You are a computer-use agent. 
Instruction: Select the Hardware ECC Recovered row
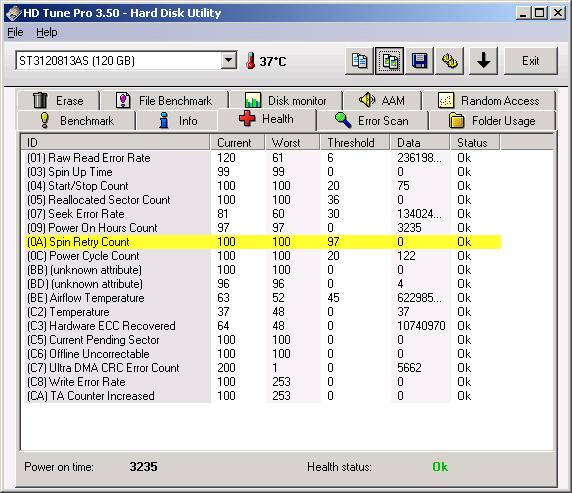[263, 326]
